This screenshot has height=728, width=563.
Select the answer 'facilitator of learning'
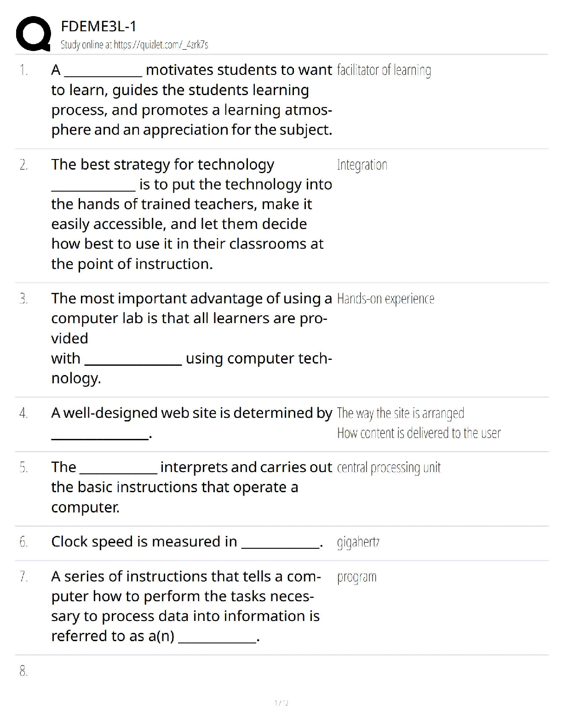click(384, 70)
